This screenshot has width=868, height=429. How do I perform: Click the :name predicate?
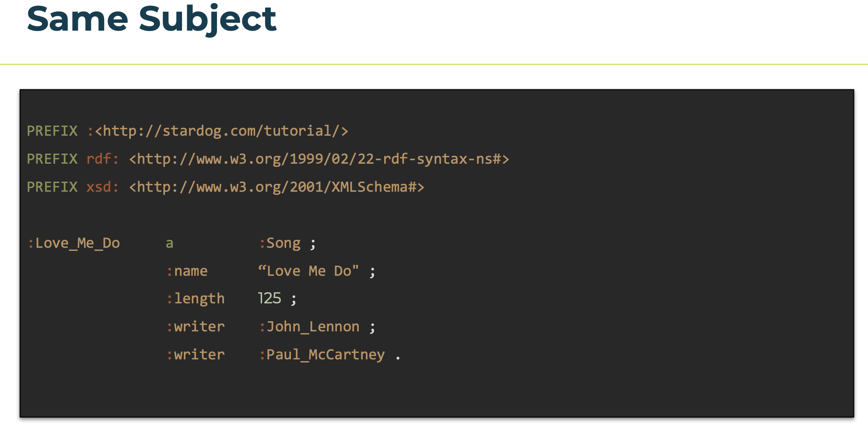point(187,271)
